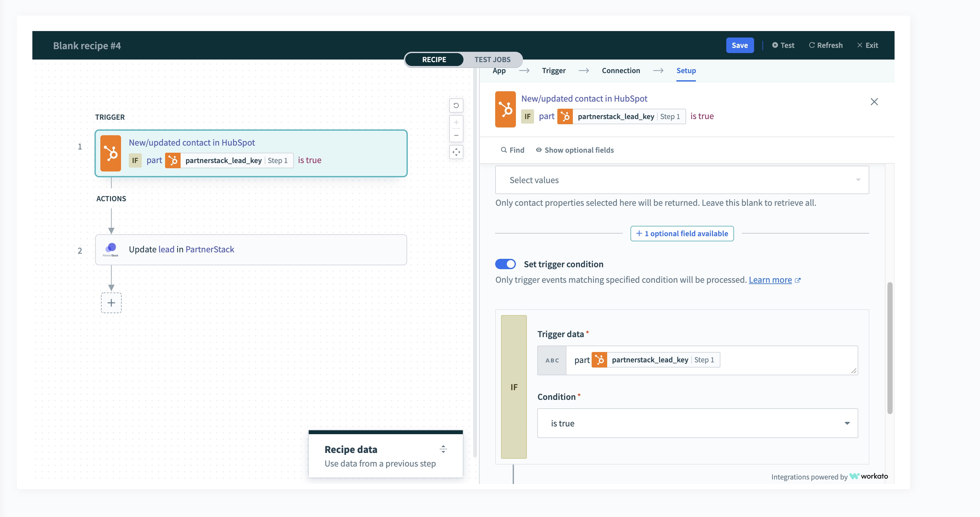Image resolution: width=980 pixels, height=517 pixels.
Task: Click the external link icon after Learn more
Action: [x=797, y=280]
